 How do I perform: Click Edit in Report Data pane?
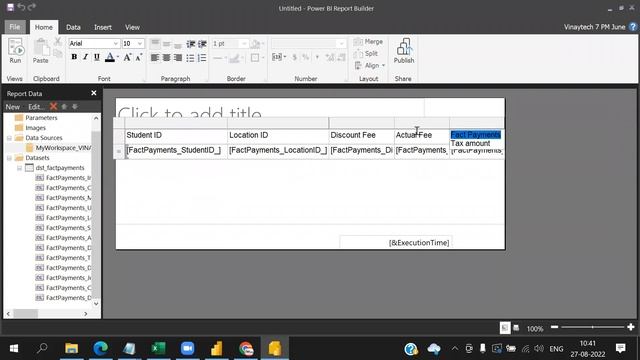35,107
